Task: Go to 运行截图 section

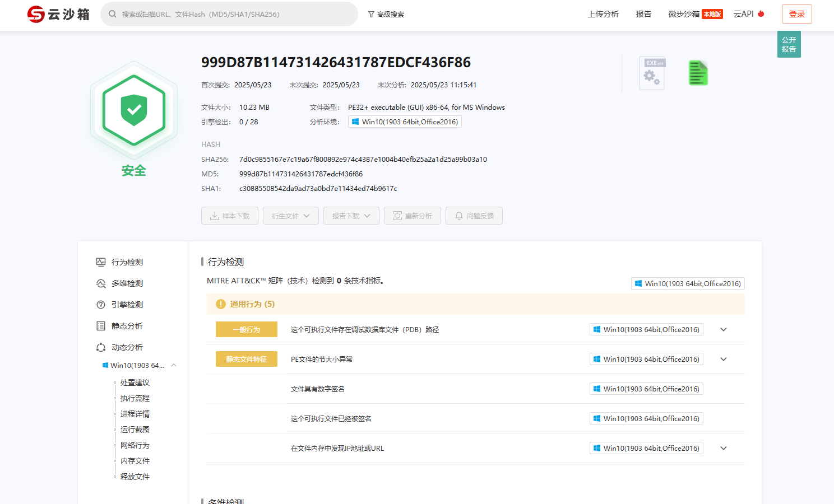Action: pyautogui.click(x=135, y=430)
